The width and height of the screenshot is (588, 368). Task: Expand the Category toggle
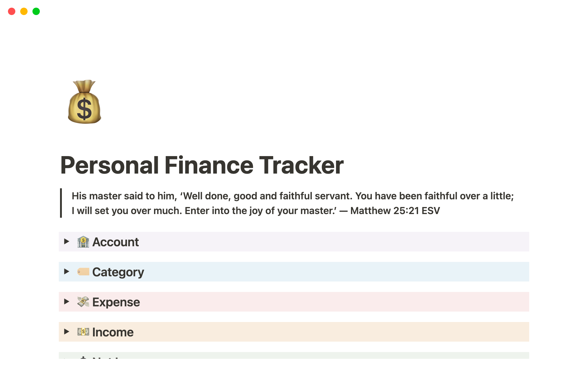click(67, 271)
